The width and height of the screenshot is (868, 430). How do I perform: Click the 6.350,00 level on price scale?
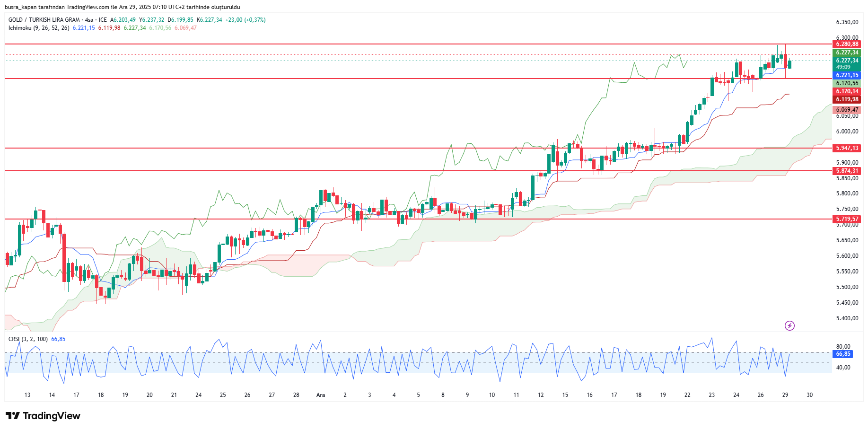pyautogui.click(x=846, y=22)
